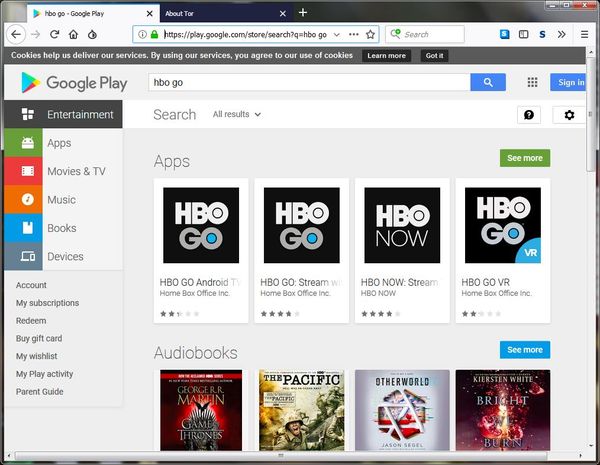Open the HBO GO VR app card

(x=503, y=251)
